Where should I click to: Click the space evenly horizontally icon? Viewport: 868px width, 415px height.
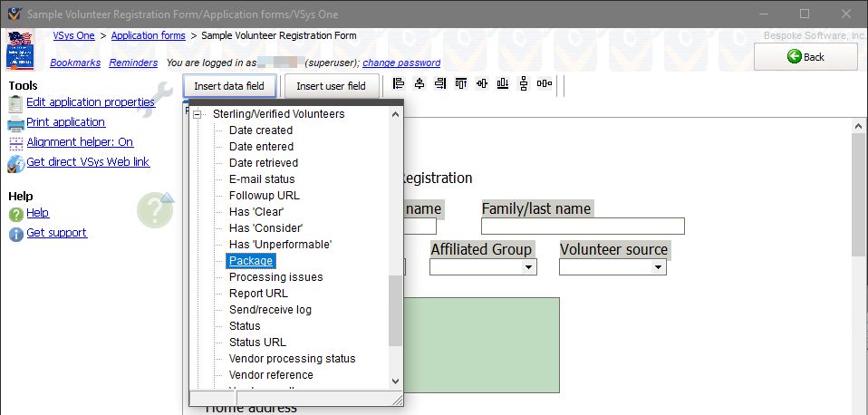(545, 84)
